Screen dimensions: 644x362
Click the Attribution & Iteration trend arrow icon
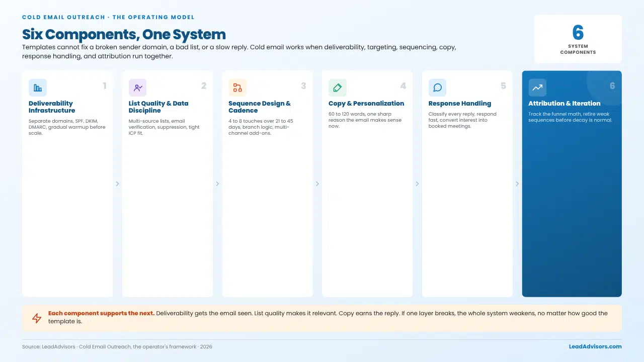537,87
